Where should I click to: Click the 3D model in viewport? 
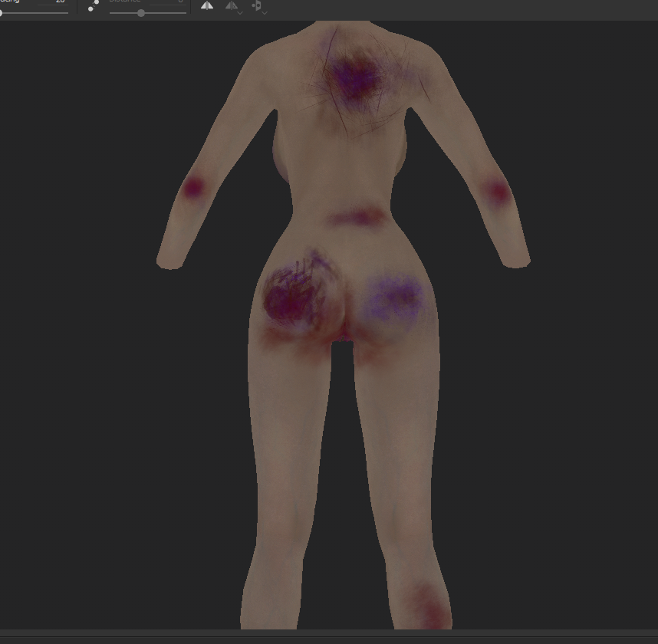point(344,324)
